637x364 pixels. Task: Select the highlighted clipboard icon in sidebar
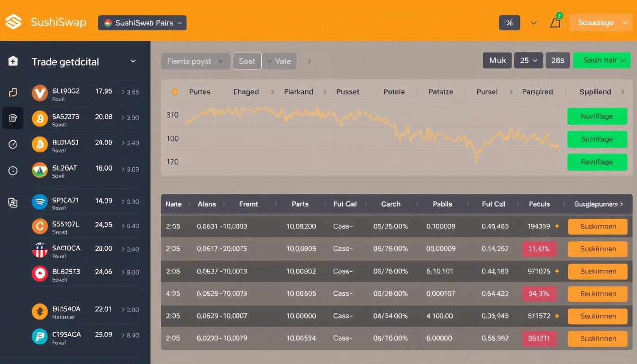coord(13,118)
